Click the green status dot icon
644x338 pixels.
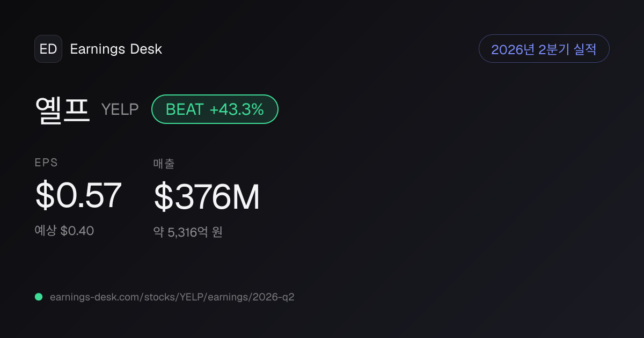39,297
